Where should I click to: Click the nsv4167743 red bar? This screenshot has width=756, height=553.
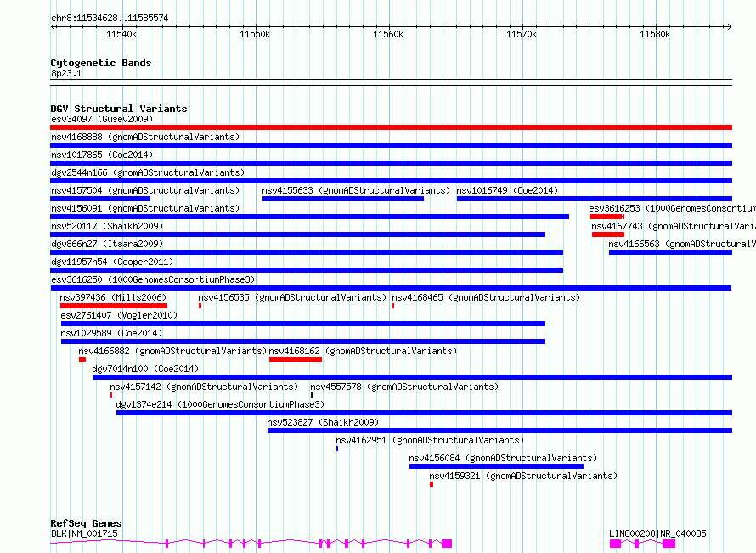pyautogui.click(x=608, y=234)
